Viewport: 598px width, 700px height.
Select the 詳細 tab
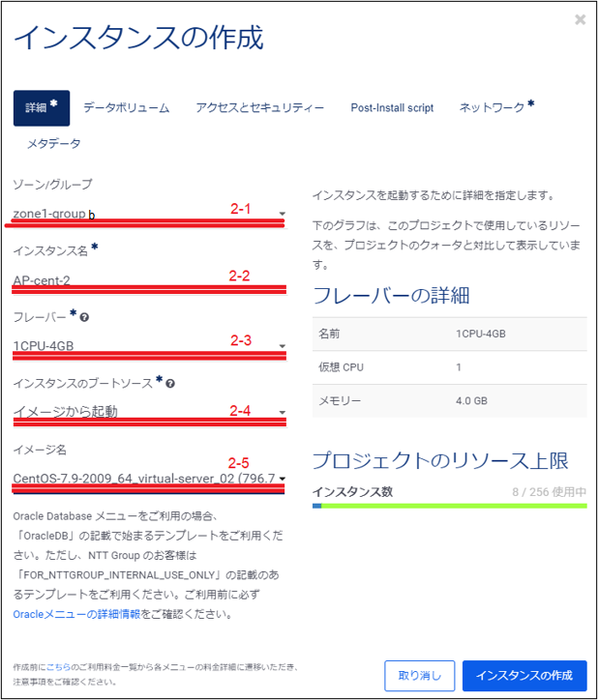click(x=42, y=108)
